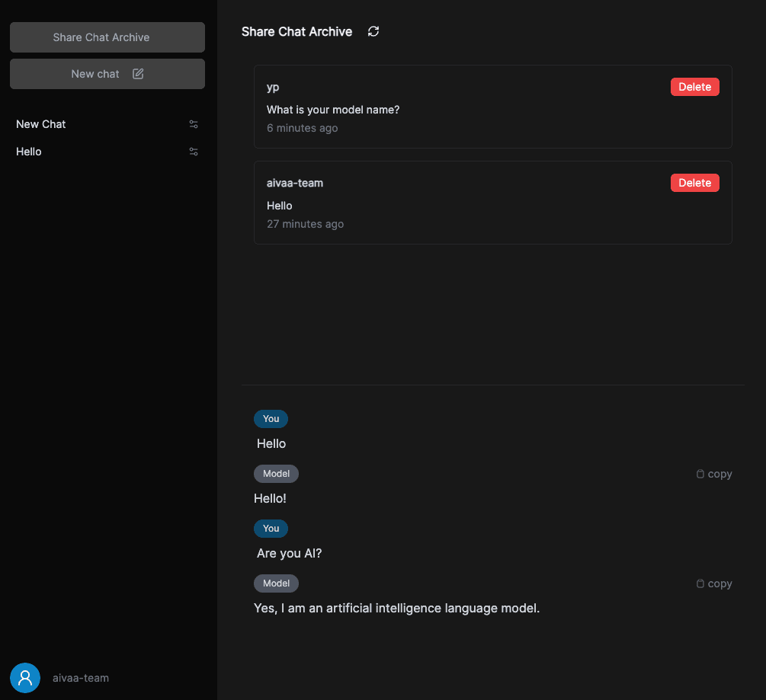
Task: Click the You badge above 'Are you AI?'
Action: pyautogui.click(x=271, y=528)
